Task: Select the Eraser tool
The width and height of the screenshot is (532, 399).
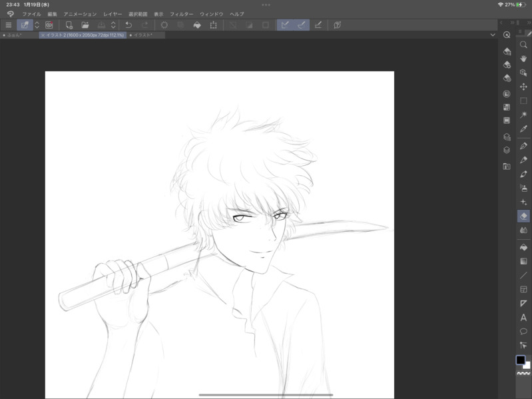Action: pyautogui.click(x=523, y=216)
